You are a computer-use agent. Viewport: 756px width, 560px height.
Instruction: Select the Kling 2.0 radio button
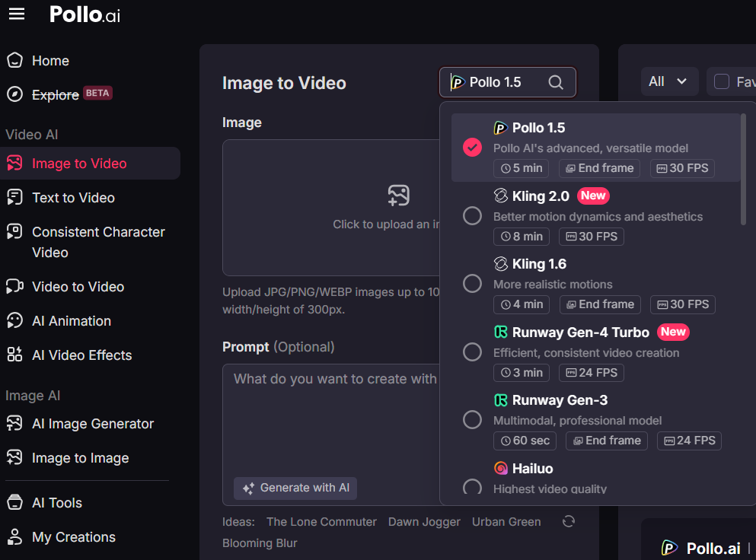[x=472, y=215]
